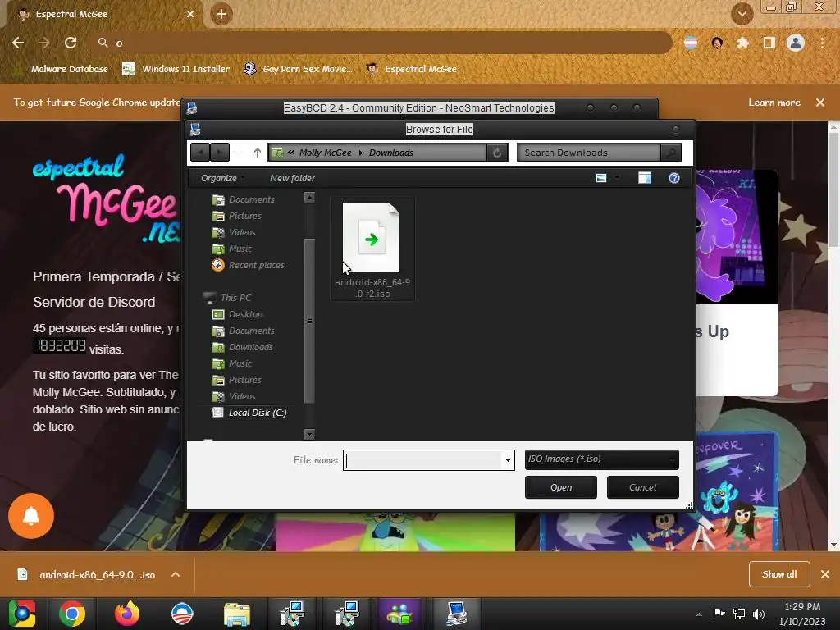The height and width of the screenshot is (630, 840).
Task: Click the Open button
Action: 561,487
